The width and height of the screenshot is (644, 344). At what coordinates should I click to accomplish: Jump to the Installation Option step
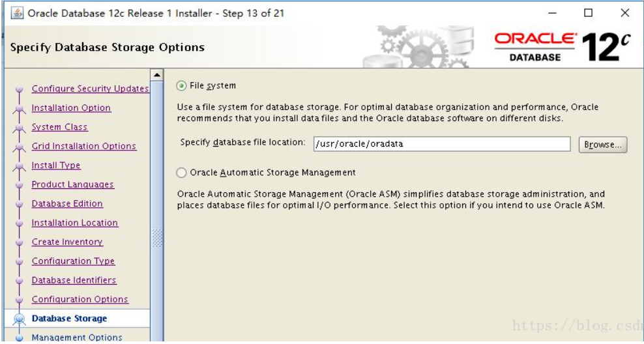pyautogui.click(x=71, y=108)
